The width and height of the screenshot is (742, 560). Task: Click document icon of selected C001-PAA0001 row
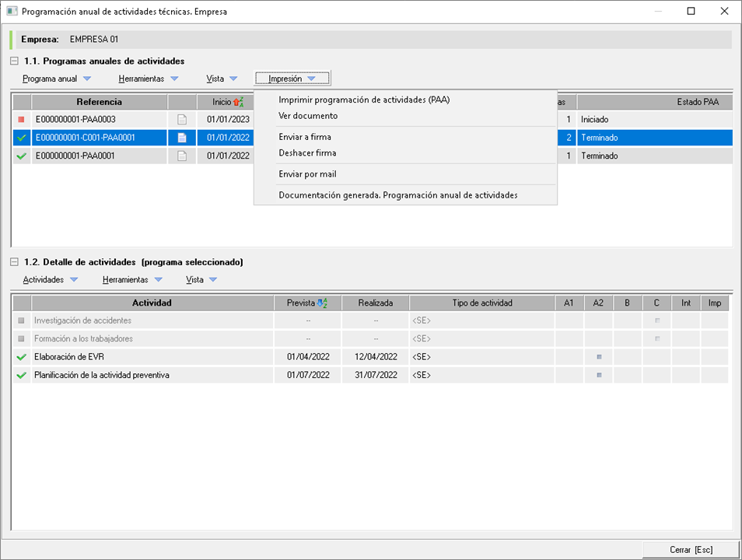coord(182,138)
